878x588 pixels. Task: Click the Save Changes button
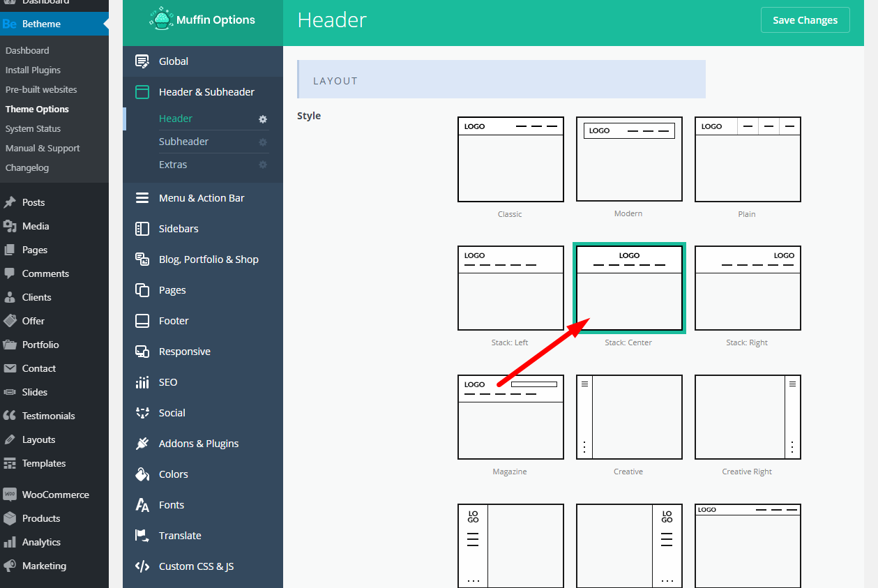[805, 20]
